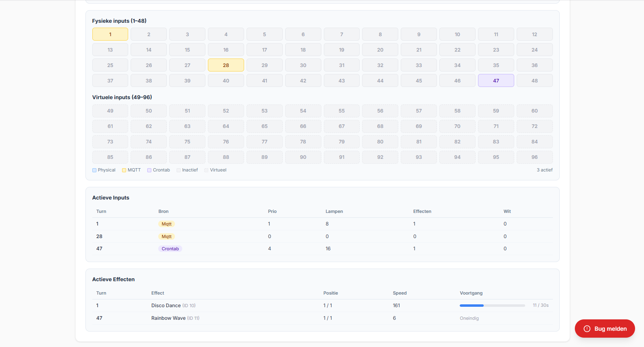Click the Disco Dance progress bar
The height and width of the screenshot is (347, 644).
coord(492,305)
